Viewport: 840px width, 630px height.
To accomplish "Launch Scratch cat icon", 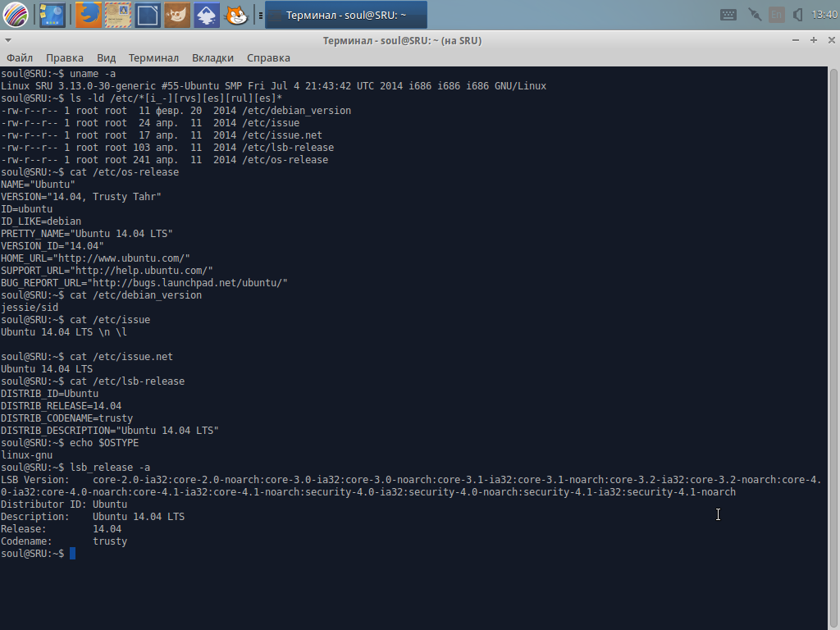I will 236,15.
